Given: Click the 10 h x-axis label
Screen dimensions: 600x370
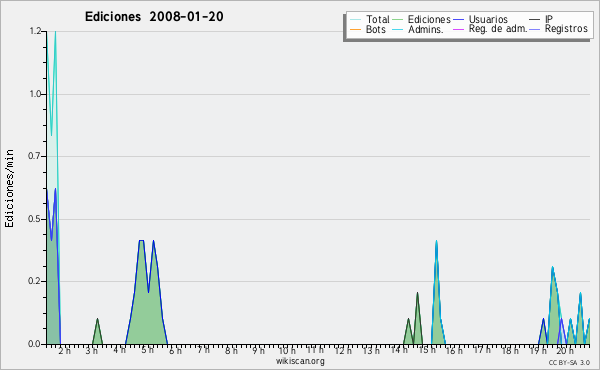Looking at the screenshot, I should point(287,350).
